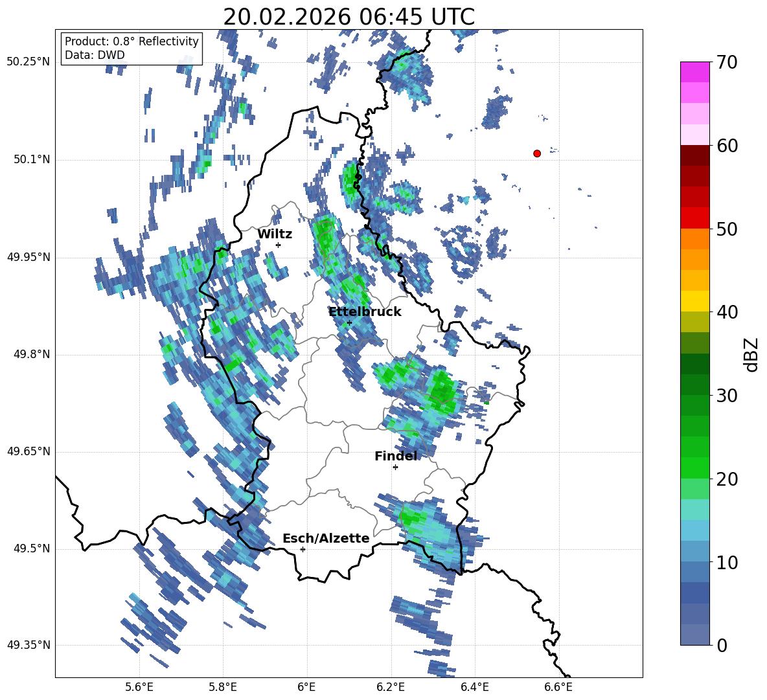Click the 50.1°N latitude label
Image resolution: width=767 pixels, height=700 pixels.
coord(32,159)
